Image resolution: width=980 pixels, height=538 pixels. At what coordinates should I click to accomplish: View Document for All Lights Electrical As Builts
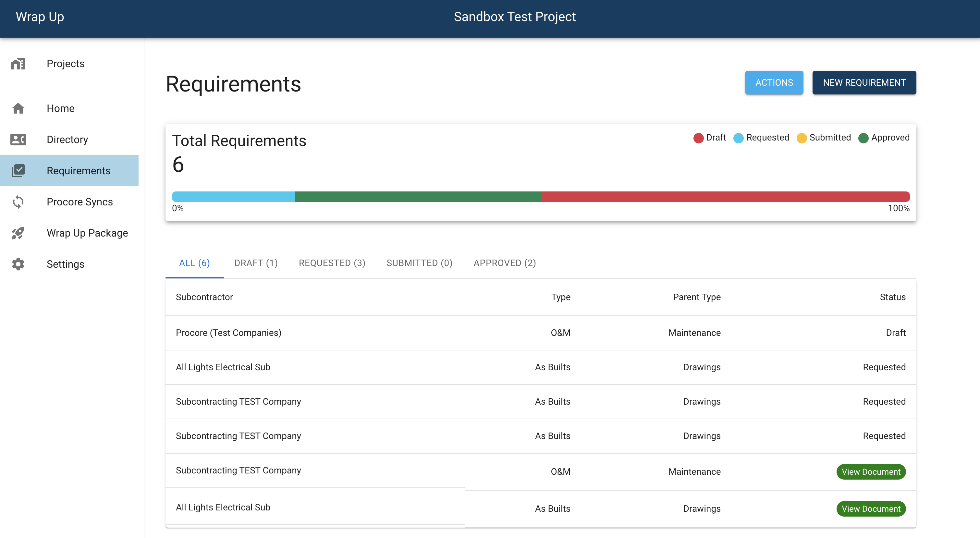point(871,509)
